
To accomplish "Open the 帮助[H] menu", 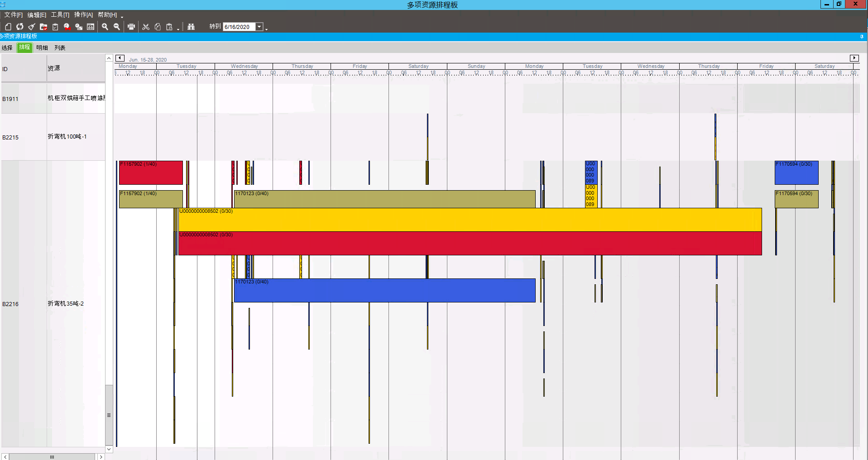I will (x=107, y=15).
